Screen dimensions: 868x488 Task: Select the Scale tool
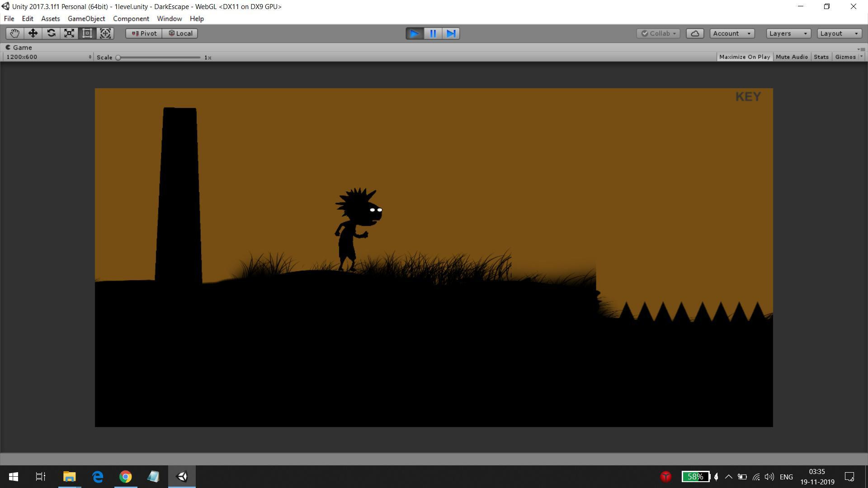click(x=69, y=33)
